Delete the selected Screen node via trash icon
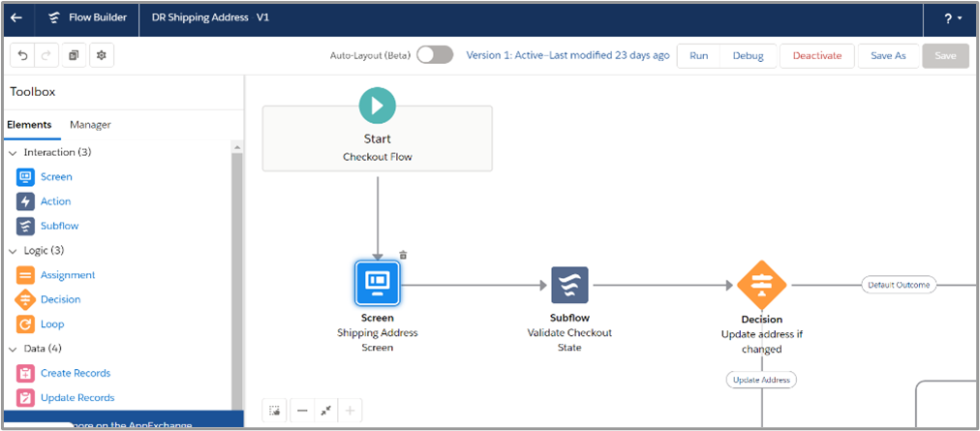The width and height of the screenshot is (980, 431). tap(404, 255)
